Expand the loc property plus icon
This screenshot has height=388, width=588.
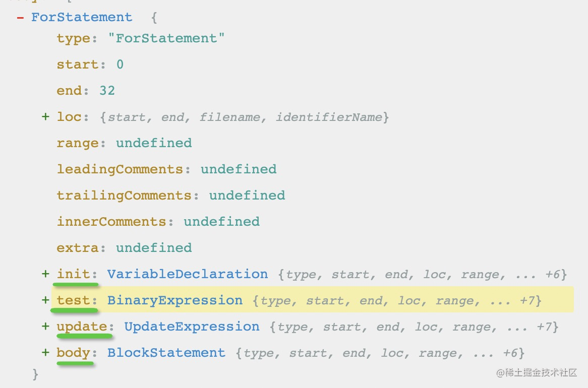[45, 117]
